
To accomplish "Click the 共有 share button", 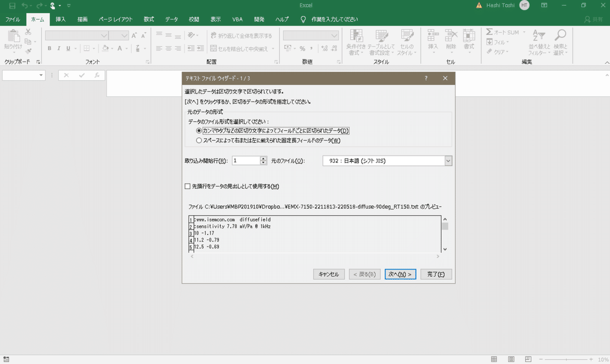I will (594, 19).
